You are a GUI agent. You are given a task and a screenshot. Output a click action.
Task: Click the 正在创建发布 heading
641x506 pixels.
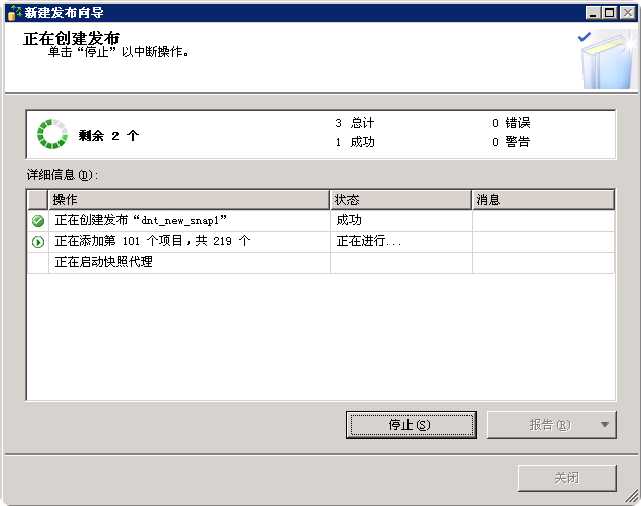pyautogui.click(x=72, y=38)
